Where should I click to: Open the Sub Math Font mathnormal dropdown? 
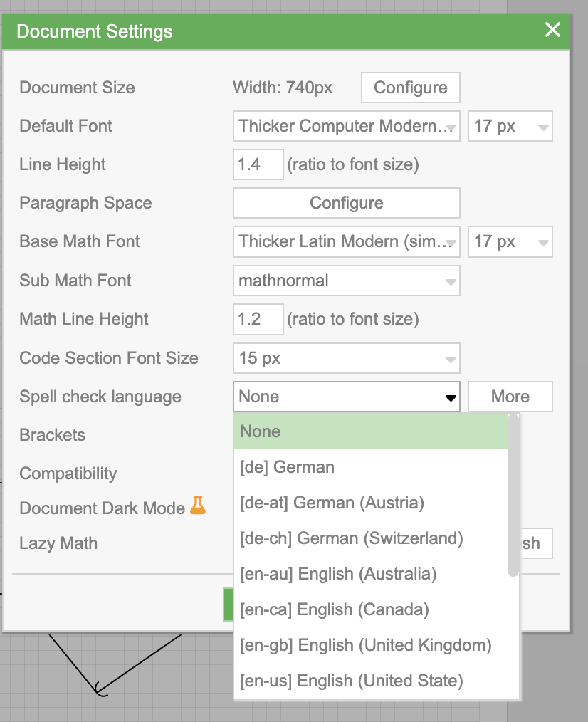pyautogui.click(x=346, y=281)
